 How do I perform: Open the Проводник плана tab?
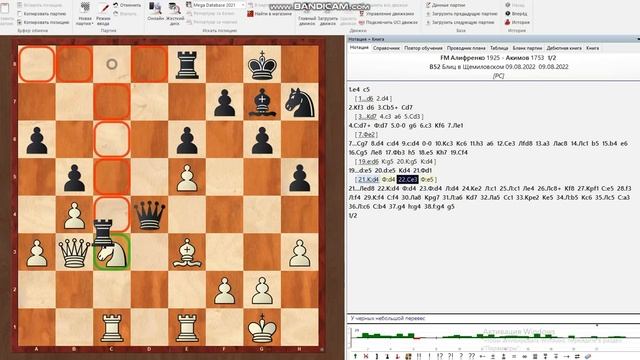pyautogui.click(x=466, y=48)
